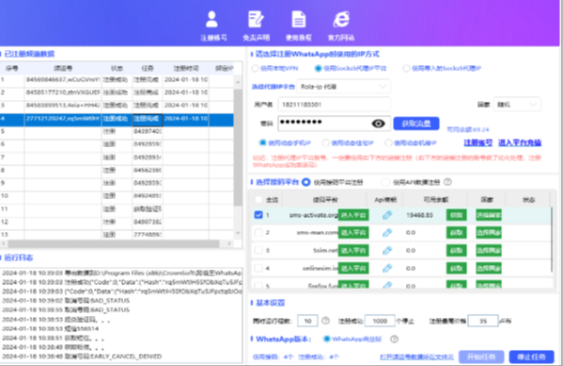Select country for sms-man.com green button
Image resolution: width=563 pixels, height=366 pixels.
coord(489,233)
